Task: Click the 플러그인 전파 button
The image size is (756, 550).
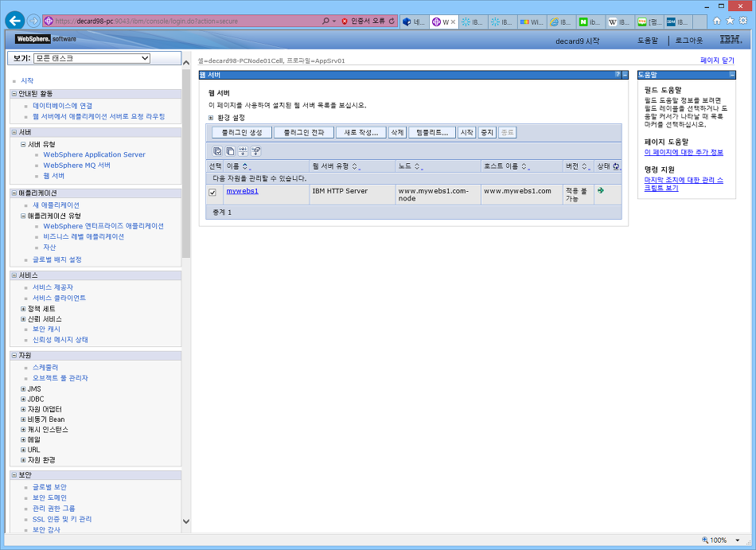Action: pos(304,133)
